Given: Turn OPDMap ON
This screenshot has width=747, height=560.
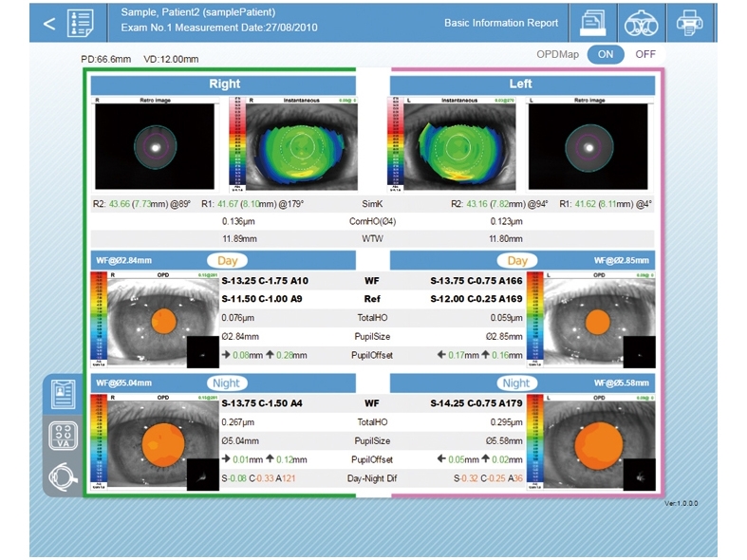Looking at the screenshot, I should click(606, 54).
